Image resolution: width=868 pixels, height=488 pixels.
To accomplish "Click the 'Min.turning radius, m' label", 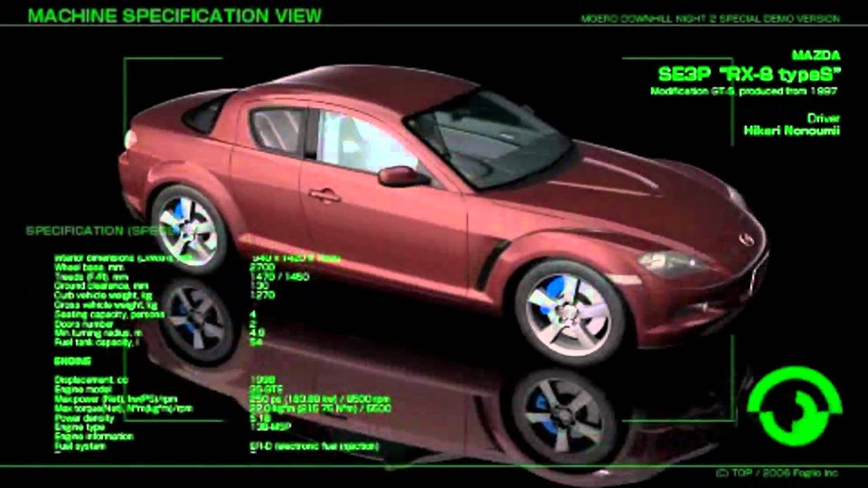I will click(x=98, y=333).
